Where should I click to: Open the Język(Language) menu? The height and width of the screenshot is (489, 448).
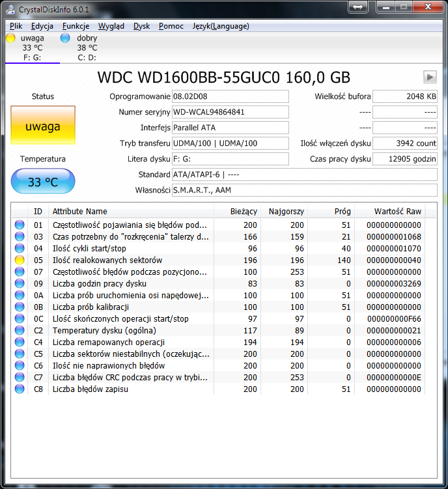(221, 26)
